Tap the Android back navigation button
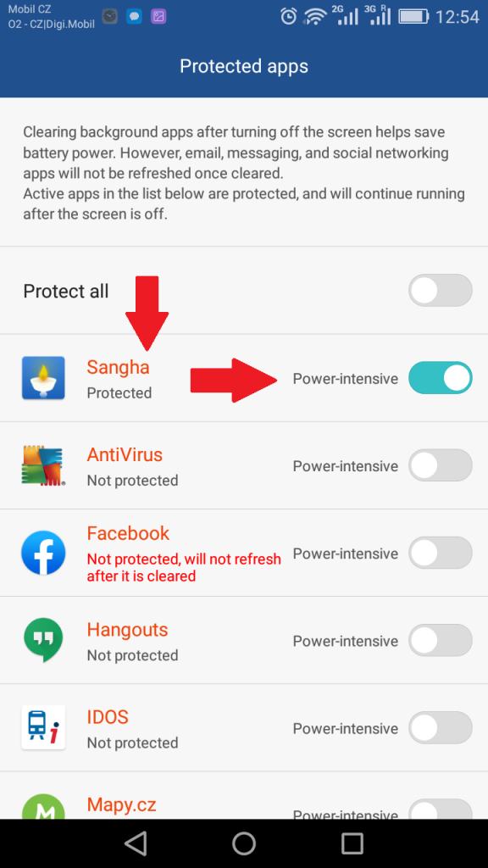Screen dimensions: 488x868 [136, 843]
